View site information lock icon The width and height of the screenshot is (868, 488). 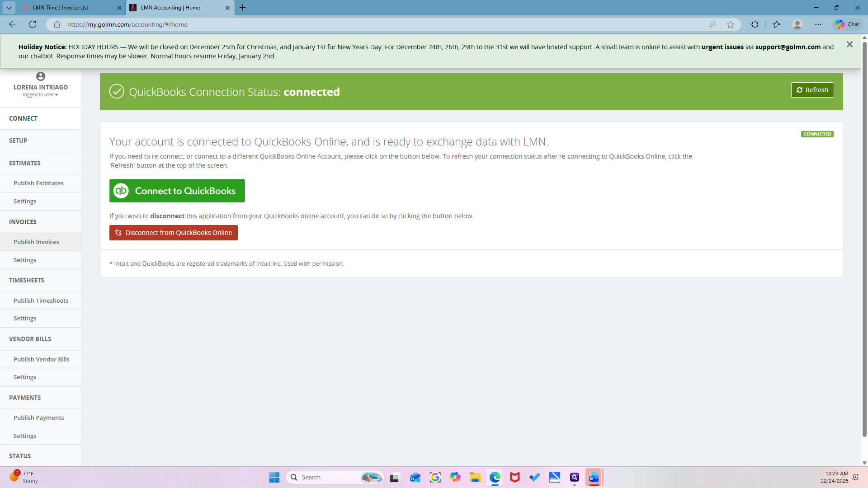(57, 24)
